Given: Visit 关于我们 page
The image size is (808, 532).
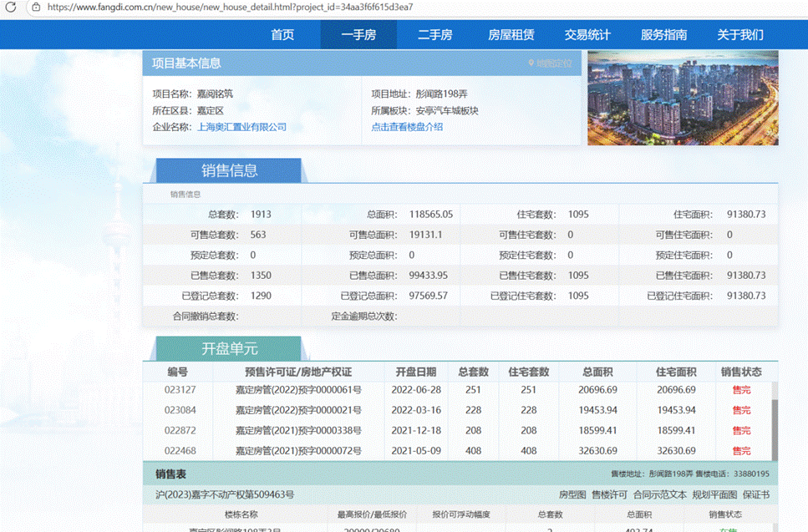Looking at the screenshot, I should pyautogui.click(x=739, y=34).
